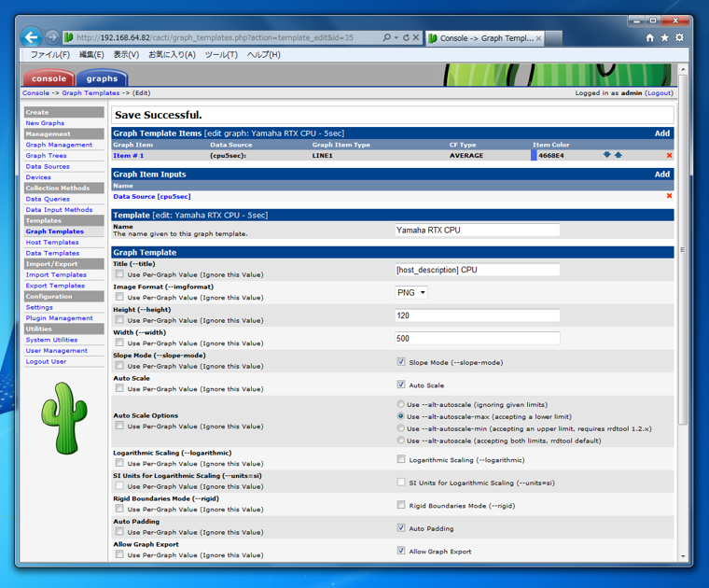709x588 pixels.
Task: Open the console tab
Action: coord(49,78)
